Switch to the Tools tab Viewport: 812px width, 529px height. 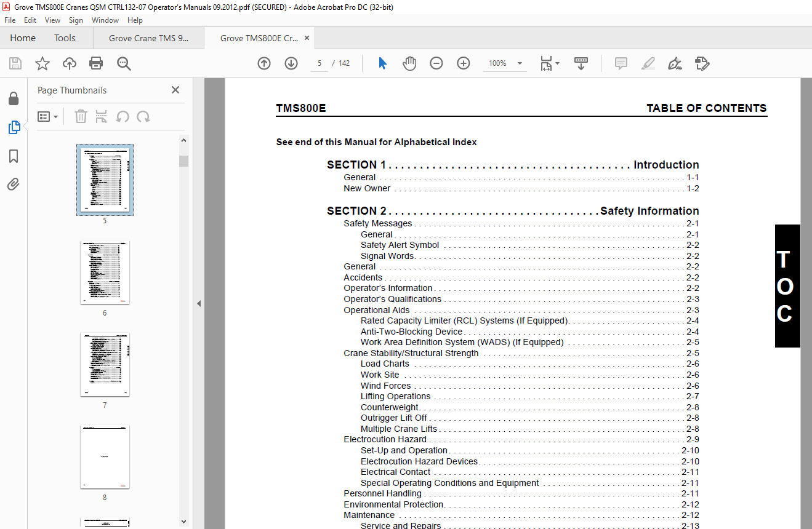pos(65,38)
